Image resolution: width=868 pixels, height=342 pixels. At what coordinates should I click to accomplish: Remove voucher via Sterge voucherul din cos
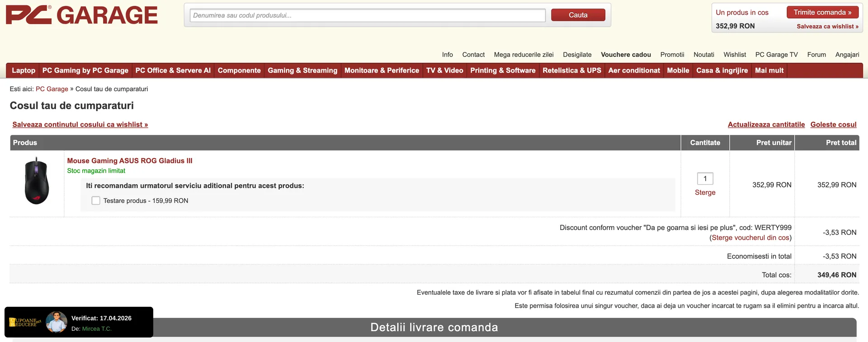[x=750, y=238]
